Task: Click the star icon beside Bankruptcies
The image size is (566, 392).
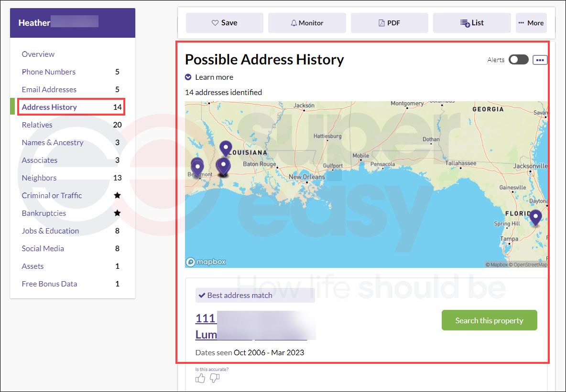Action: (x=117, y=213)
